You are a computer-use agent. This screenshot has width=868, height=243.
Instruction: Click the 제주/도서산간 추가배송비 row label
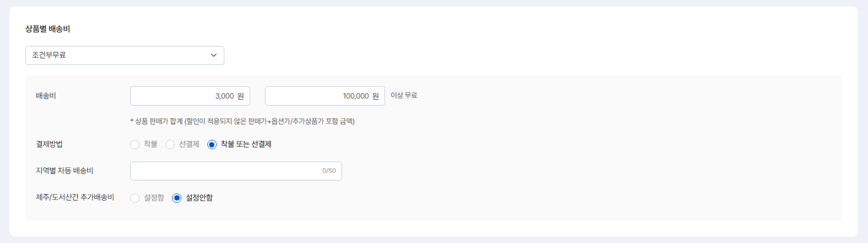click(x=75, y=198)
